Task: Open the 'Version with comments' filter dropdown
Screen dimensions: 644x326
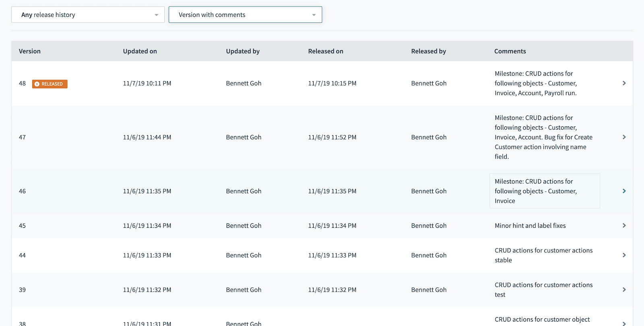Action: (x=245, y=15)
